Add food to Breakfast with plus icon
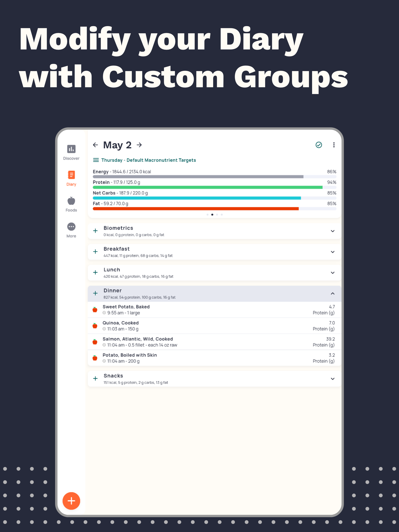 (95, 252)
